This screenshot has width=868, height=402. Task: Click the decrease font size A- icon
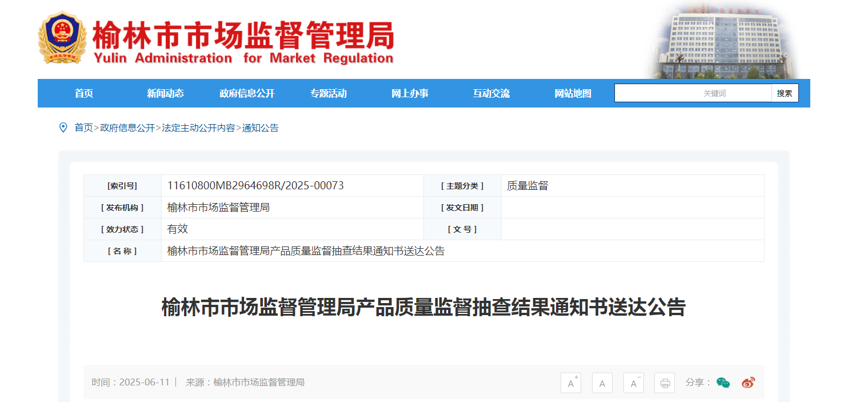tap(633, 383)
